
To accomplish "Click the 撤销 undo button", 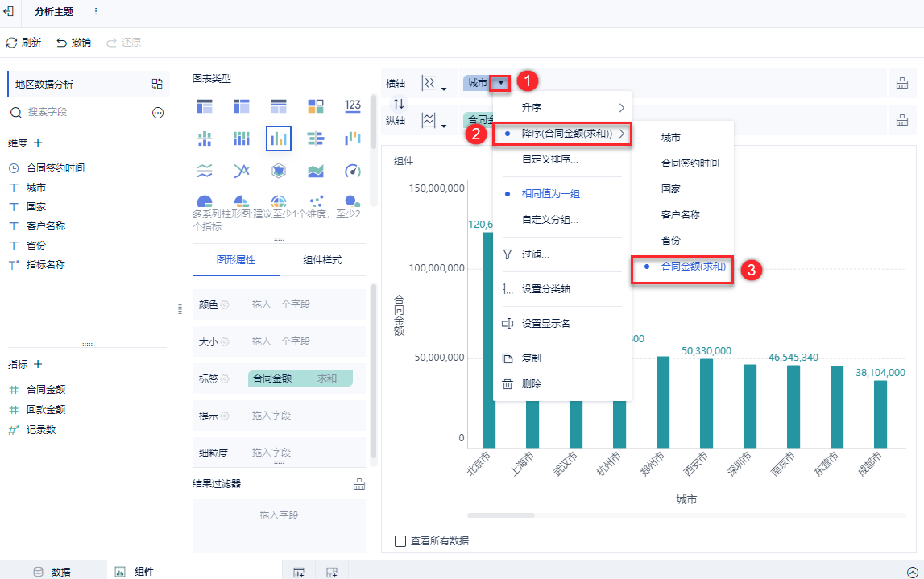I will click(x=73, y=43).
